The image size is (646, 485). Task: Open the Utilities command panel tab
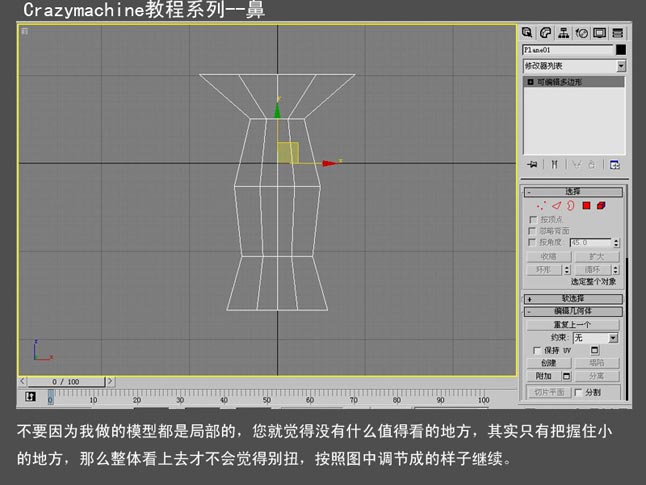pos(618,33)
